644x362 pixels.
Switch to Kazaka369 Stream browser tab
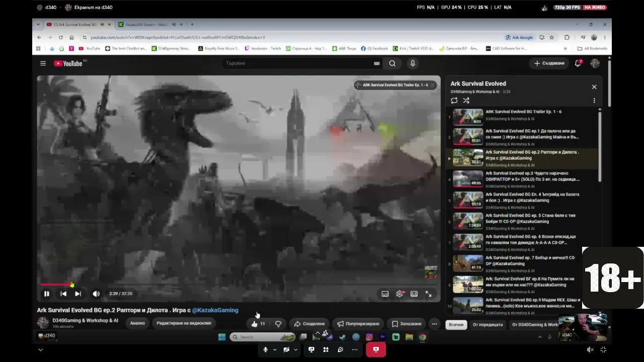click(147, 24)
